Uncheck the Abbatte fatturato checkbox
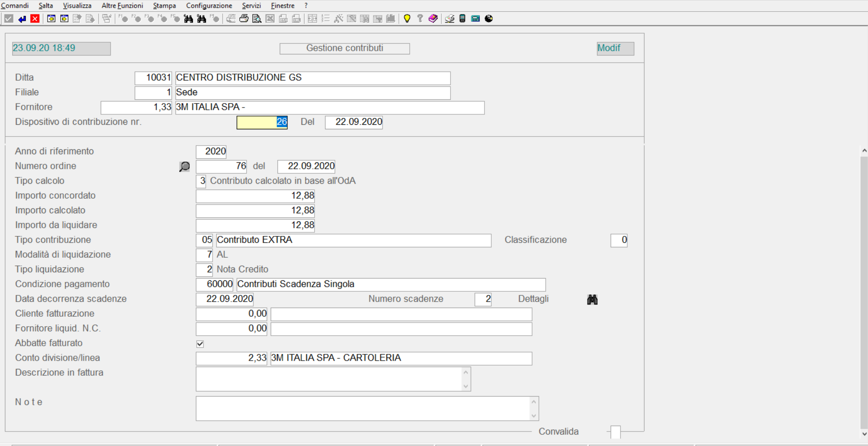The width and height of the screenshot is (868, 446). [x=200, y=344]
